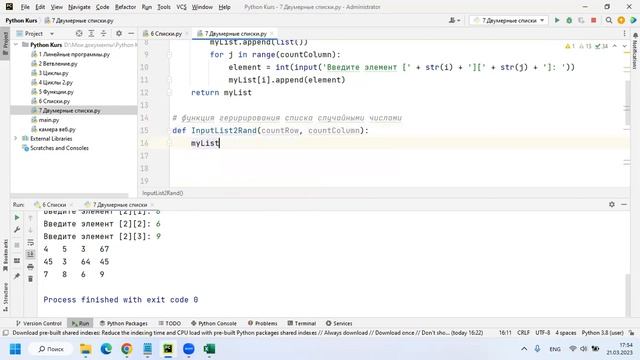Print the Run console output
Screen dimensions: 640x360
pyautogui.click(x=31, y=267)
